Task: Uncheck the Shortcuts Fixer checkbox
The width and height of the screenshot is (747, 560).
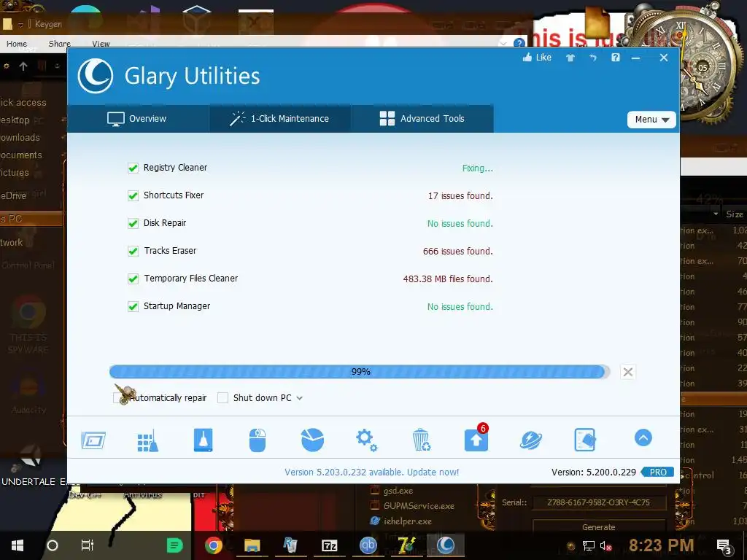Action: (133, 195)
